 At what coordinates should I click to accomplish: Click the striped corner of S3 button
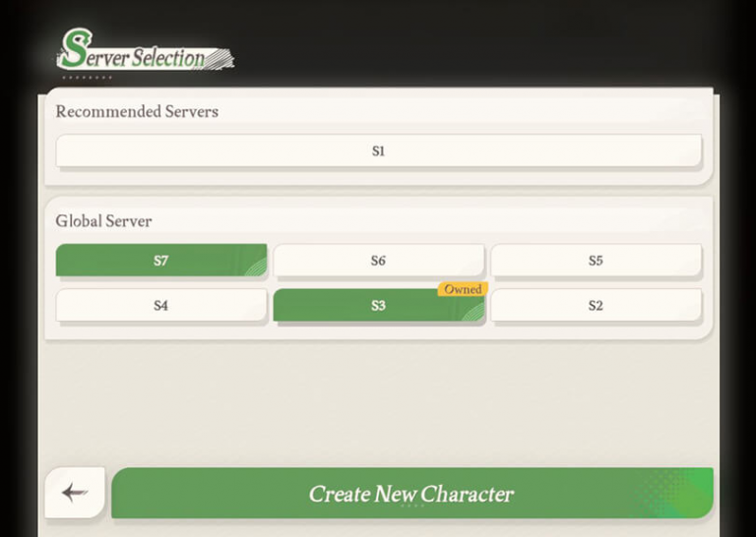[x=473, y=312]
